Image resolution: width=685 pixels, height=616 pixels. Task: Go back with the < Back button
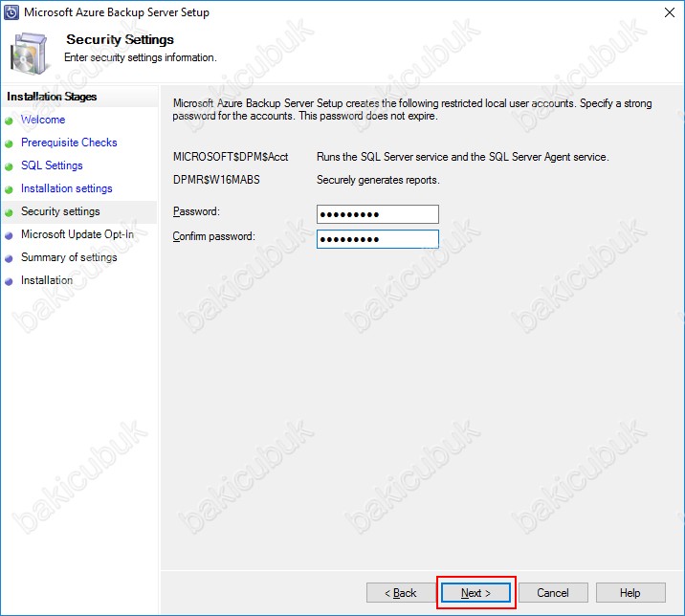pos(401,593)
